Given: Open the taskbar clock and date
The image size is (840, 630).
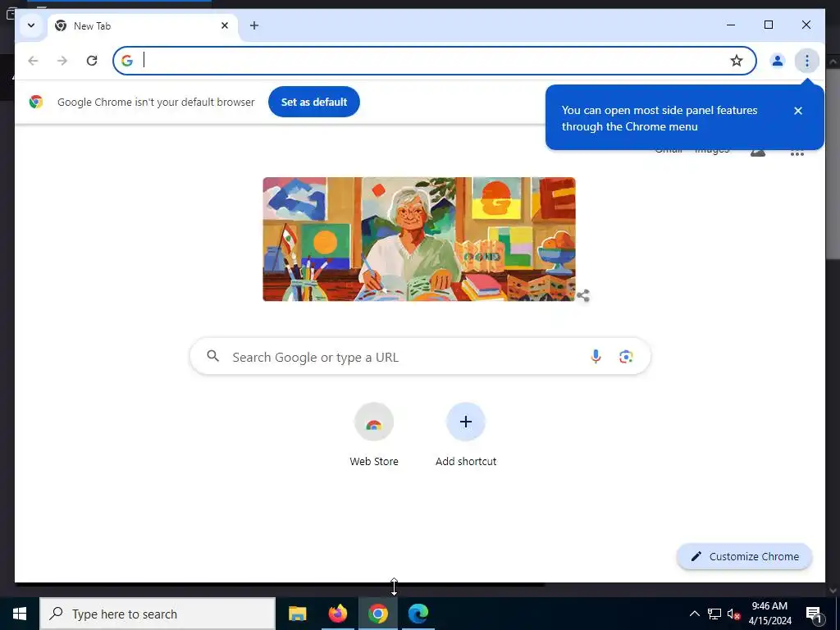Looking at the screenshot, I should [769, 614].
